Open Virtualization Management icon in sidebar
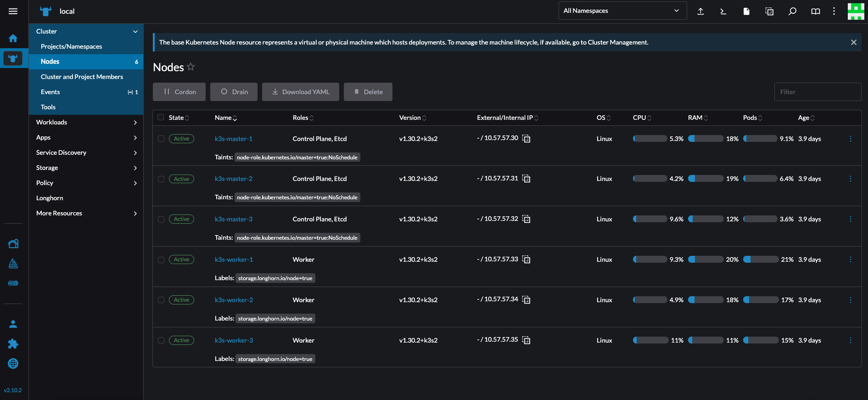Viewport: 868px width, 400px height. click(13, 283)
